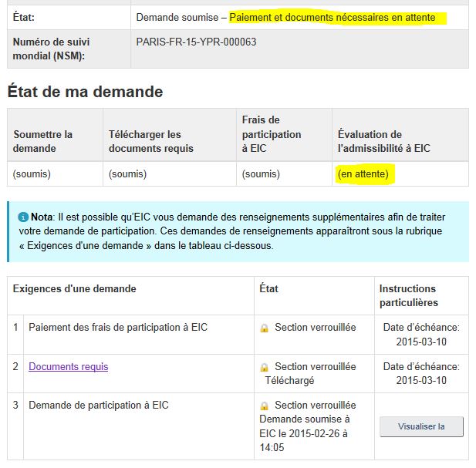
Task: Click the Téléchargé status text
Action: pos(289,380)
